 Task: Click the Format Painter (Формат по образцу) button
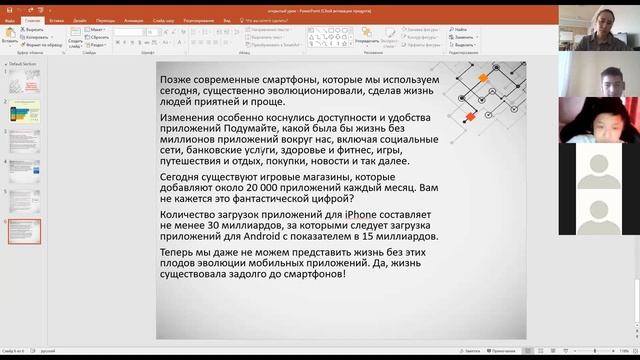tap(41, 45)
